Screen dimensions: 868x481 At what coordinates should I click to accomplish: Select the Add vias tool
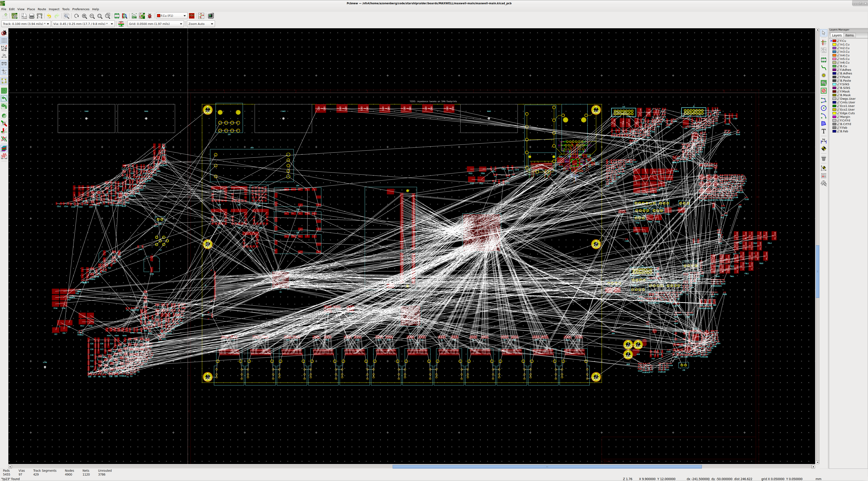(x=823, y=76)
